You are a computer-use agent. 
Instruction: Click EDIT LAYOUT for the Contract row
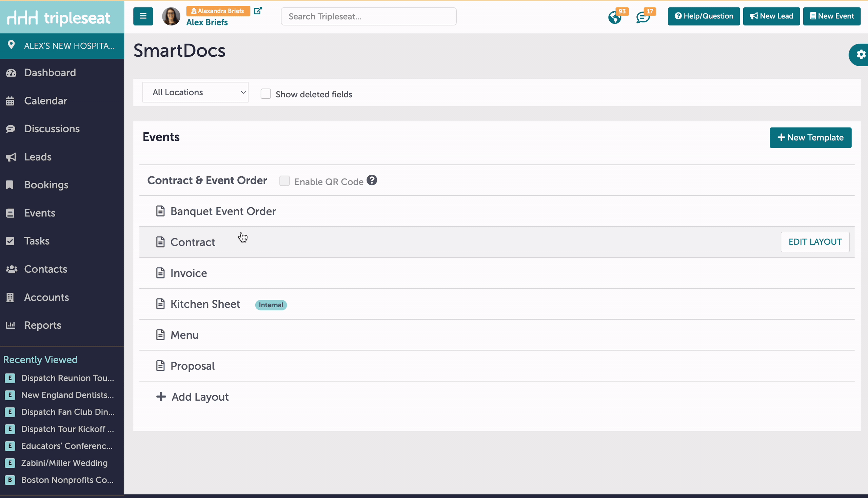(815, 242)
